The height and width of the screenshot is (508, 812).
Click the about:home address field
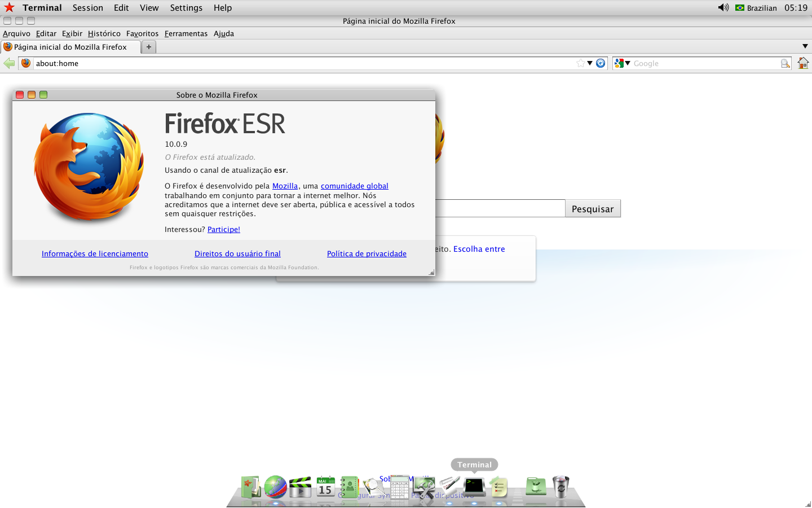point(304,63)
